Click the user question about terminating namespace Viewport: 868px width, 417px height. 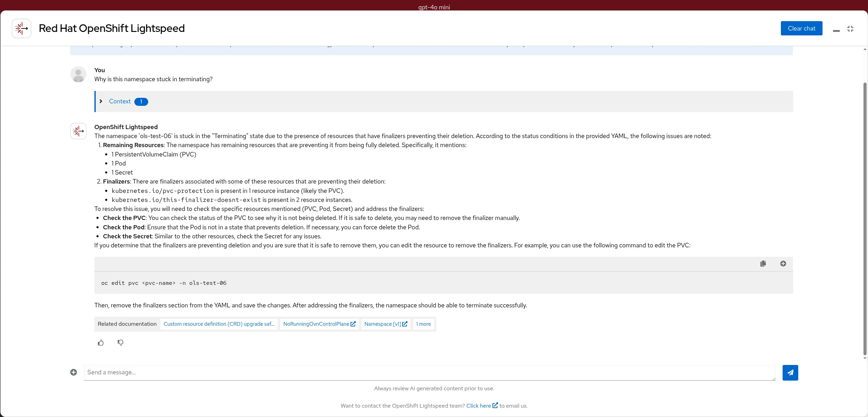point(153,79)
